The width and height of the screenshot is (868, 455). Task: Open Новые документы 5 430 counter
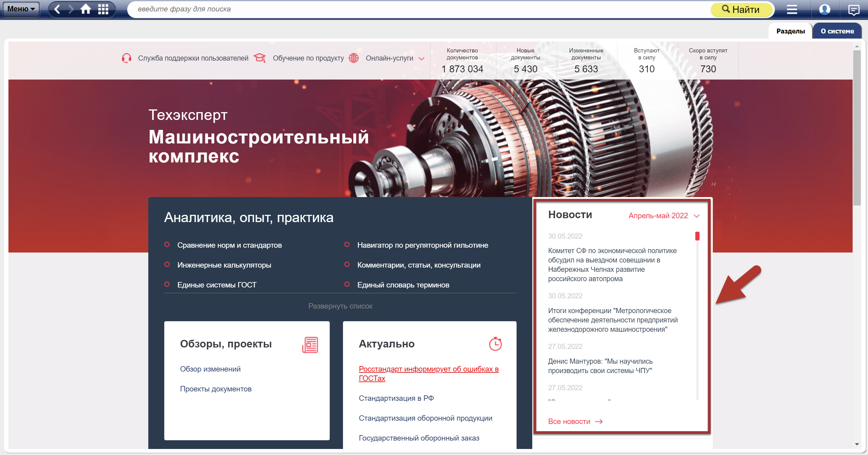tap(525, 61)
